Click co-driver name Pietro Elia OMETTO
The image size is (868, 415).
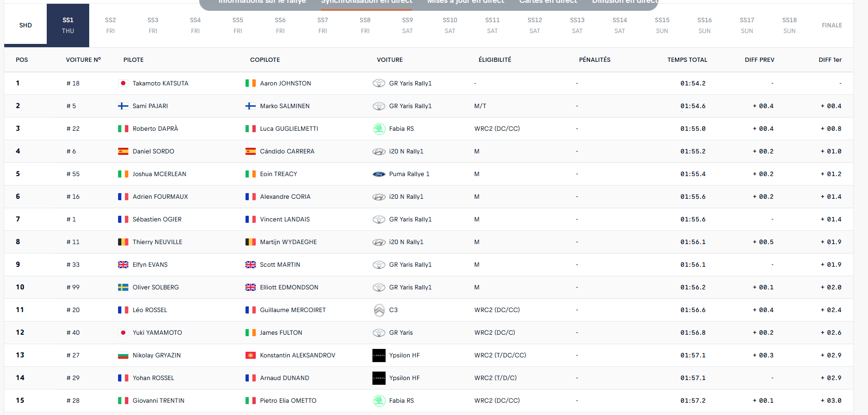click(288, 401)
